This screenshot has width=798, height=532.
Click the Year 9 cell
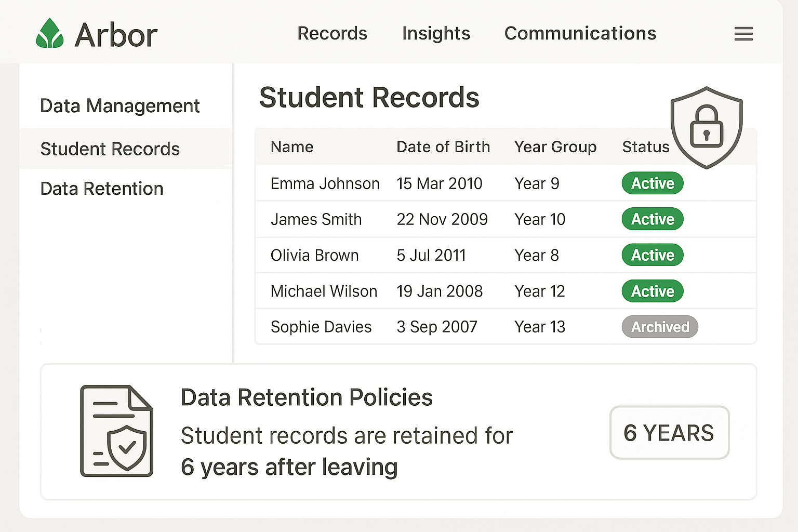coord(537,183)
